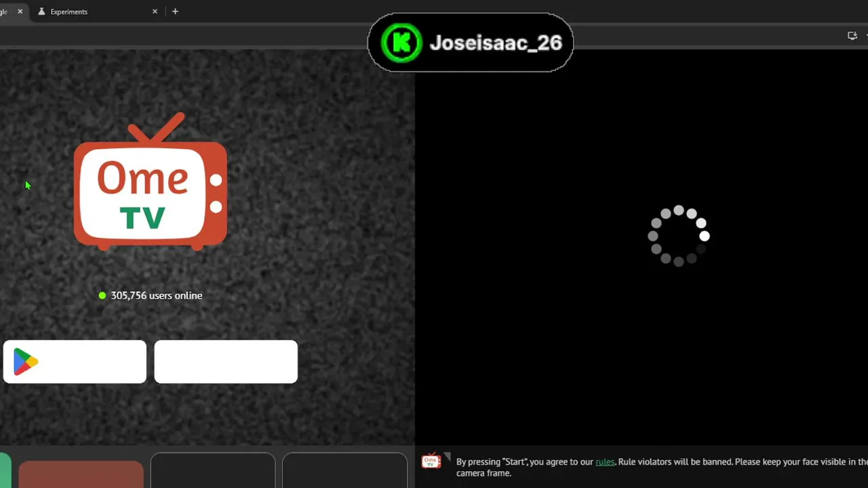
Task: Click the cast media icon in browser toolbar
Action: [x=852, y=36]
